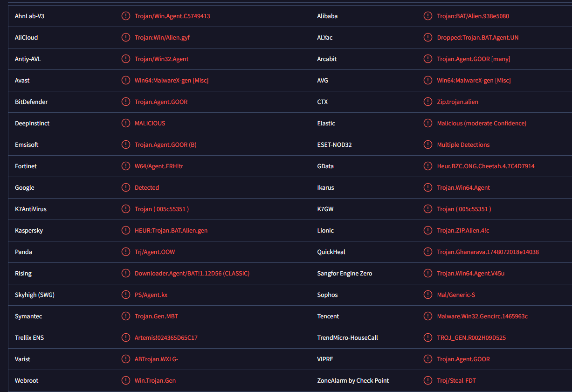Select the Artemis!024365D65C17 detection label
This screenshot has width=572, height=392.
pyautogui.click(x=166, y=337)
